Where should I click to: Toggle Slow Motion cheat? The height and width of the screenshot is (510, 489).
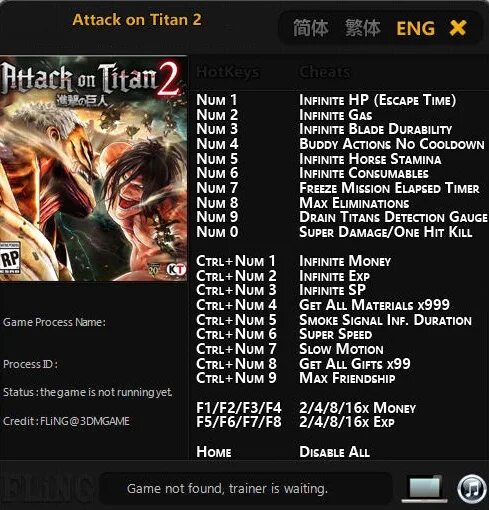click(x=341, y=349)
